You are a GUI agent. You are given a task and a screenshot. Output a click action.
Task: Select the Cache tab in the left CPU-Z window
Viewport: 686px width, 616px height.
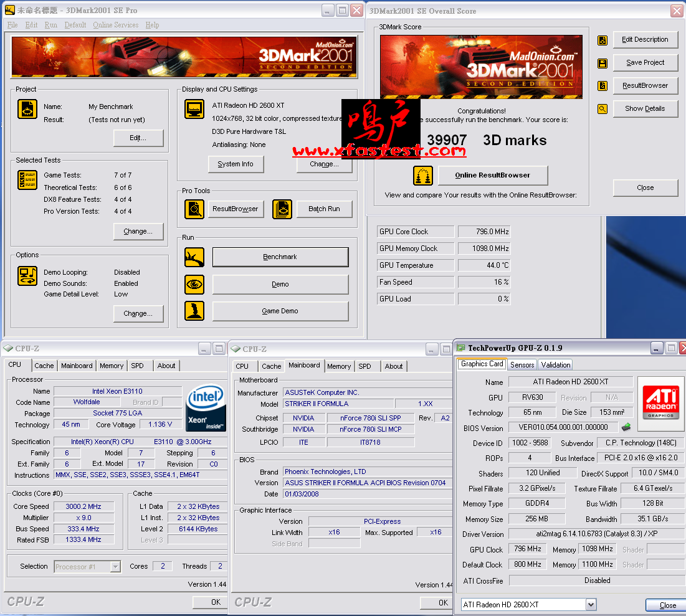pos(44,366)
